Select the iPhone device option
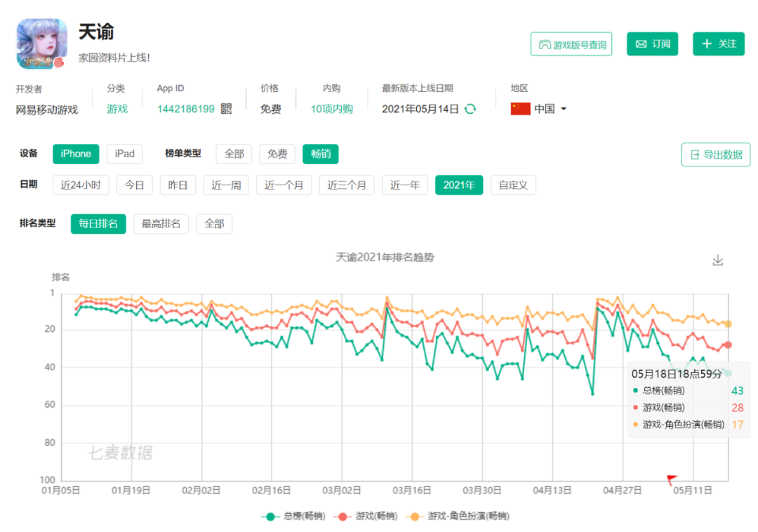 pyautogui.click(x=76, y=154)
